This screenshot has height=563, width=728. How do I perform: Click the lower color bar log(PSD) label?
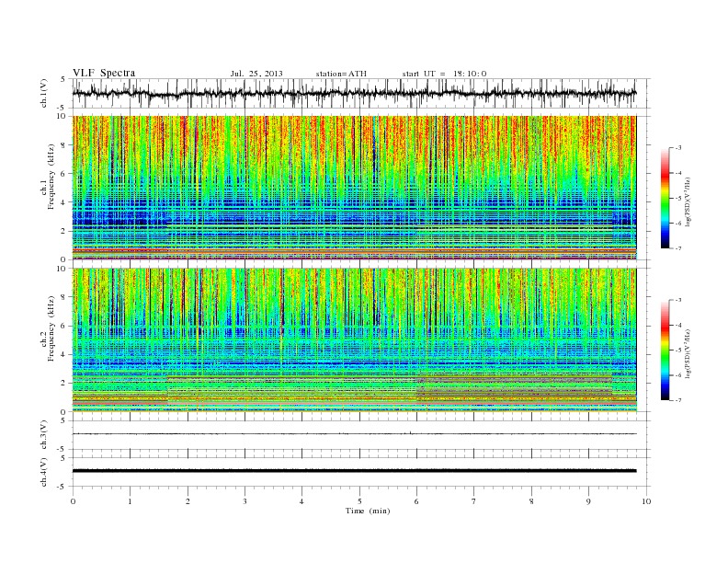point(688,353)
